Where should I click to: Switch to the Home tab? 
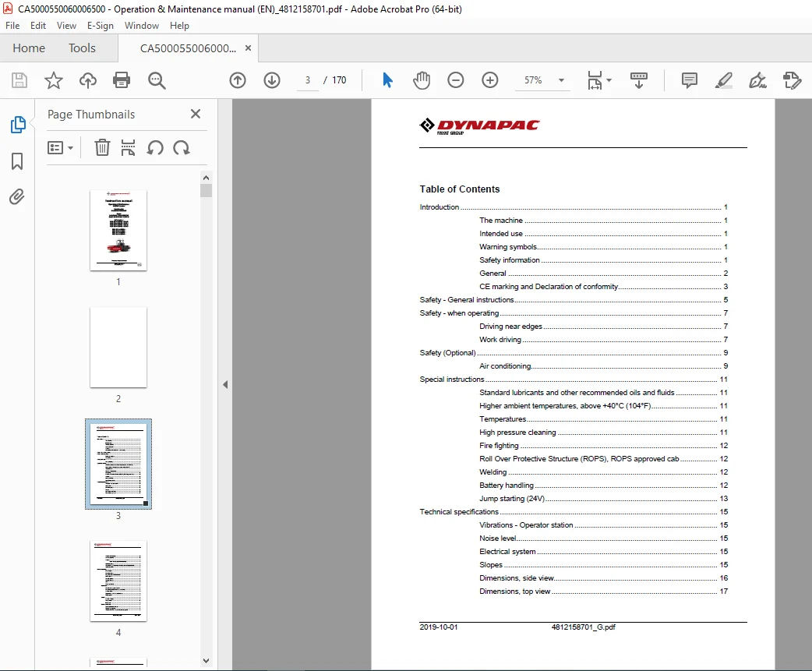click(x=29, y=48)
